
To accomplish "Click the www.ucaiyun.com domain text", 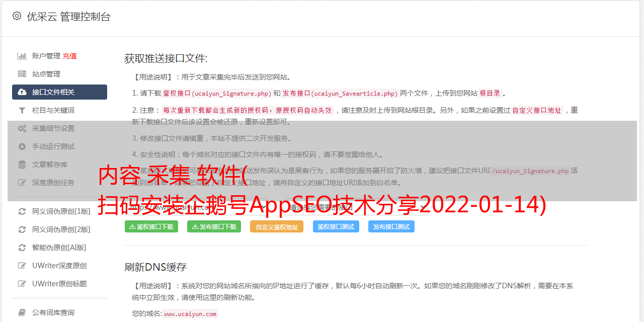I will click(190, 313).
